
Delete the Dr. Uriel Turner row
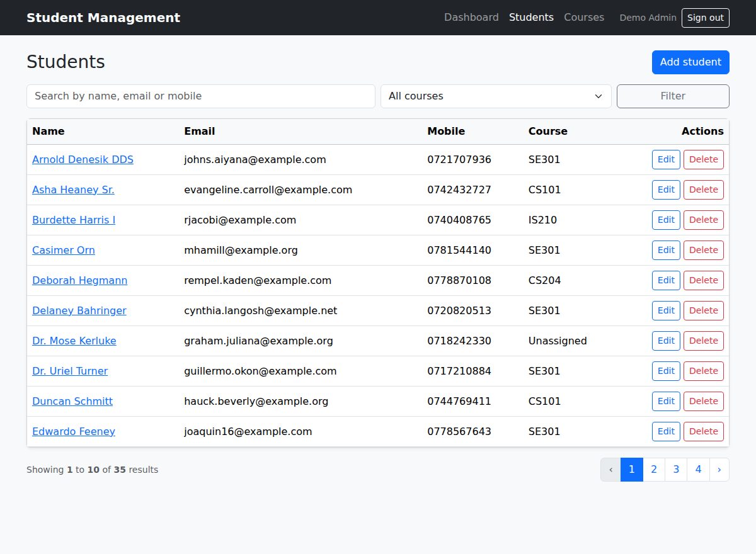[704, 371]
